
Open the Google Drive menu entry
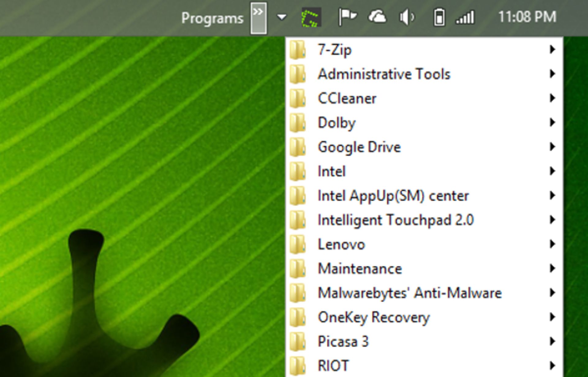[x=424, y=147]
